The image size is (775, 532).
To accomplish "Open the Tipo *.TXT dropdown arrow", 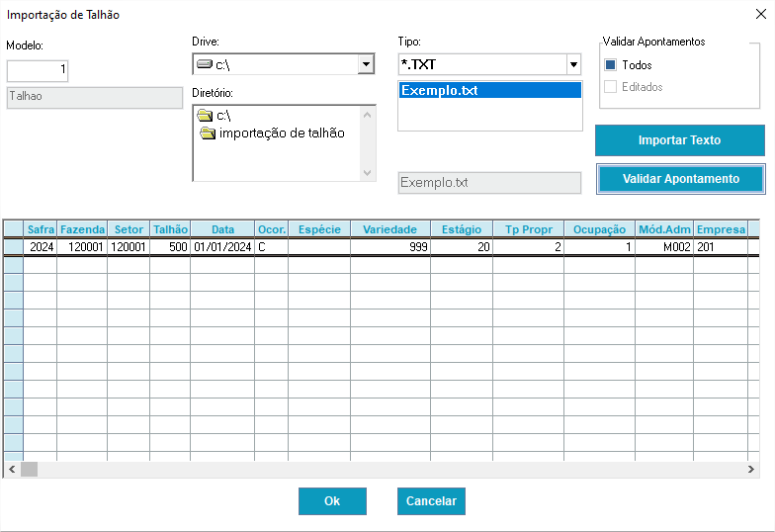I will coord(573,65).
